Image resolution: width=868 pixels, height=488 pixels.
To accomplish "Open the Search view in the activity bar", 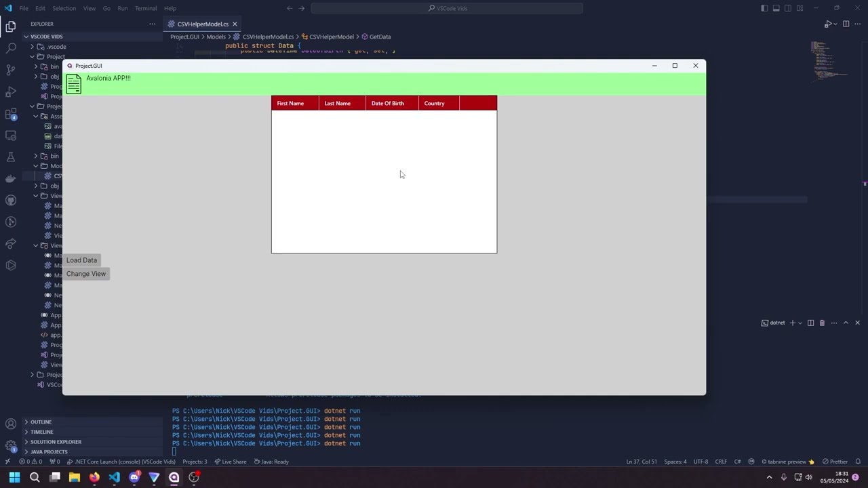I will (11, 48).
